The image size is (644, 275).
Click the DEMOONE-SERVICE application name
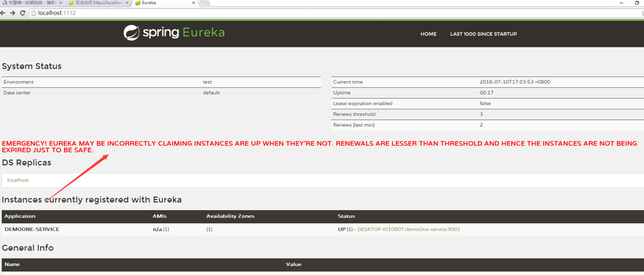(x=32, y=229)
